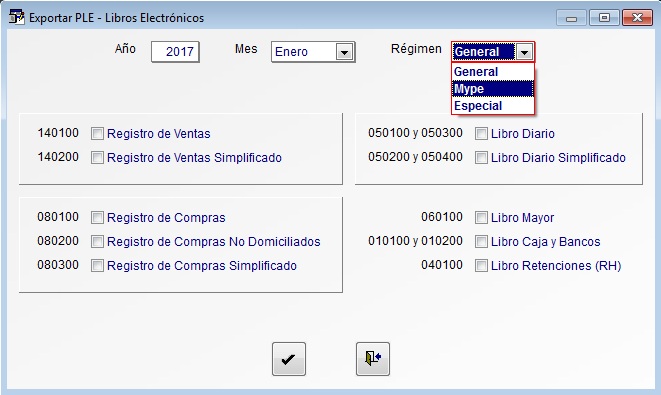The image size is (661, 395).
Task: Click the '010100 y 010200' code text
Action: pyautogui.click(x=415, y=241)
